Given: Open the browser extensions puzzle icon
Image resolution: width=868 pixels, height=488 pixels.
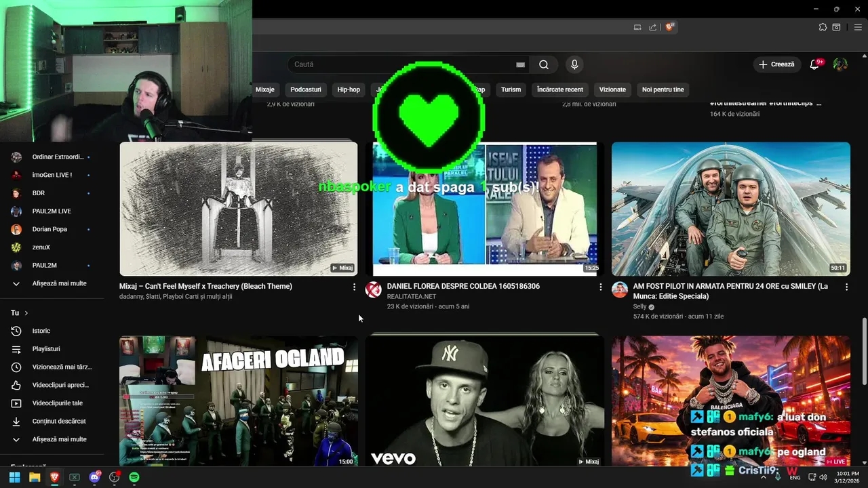Looking at the screenshot, I should click(823, 27).
